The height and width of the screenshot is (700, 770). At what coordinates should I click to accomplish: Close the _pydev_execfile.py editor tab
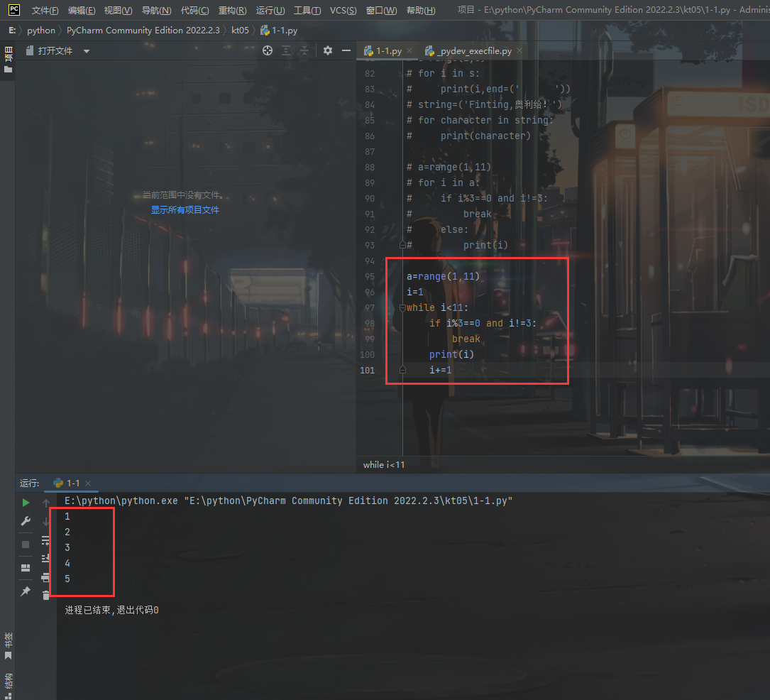[x=519, y=50]
